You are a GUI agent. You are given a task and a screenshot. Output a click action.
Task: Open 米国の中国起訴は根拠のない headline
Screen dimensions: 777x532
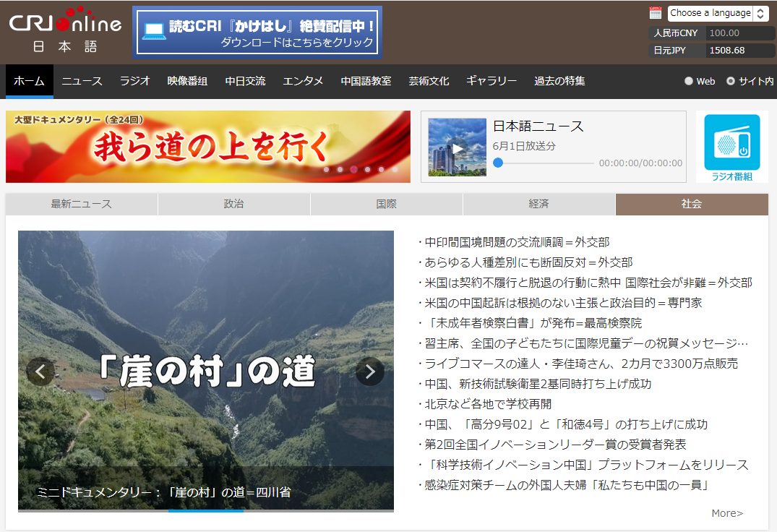pyautogui.click(x=563, y=303)
